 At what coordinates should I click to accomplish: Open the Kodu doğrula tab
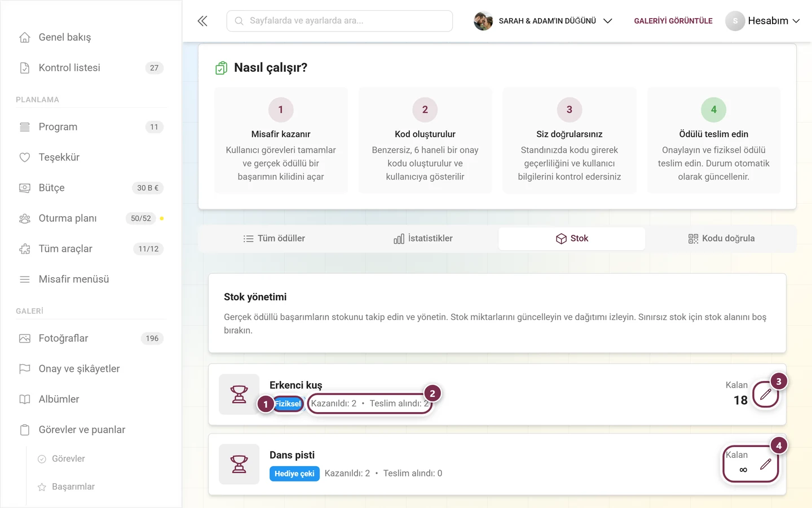tap(721, 239)
